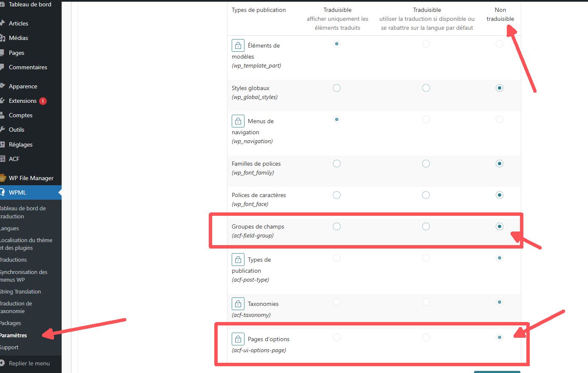Image resolution: width=588 pixels, height=373 pixels.
Task: Open the Extensions menu with update badge
Action: pyautogui.click(x=31, y=101)
